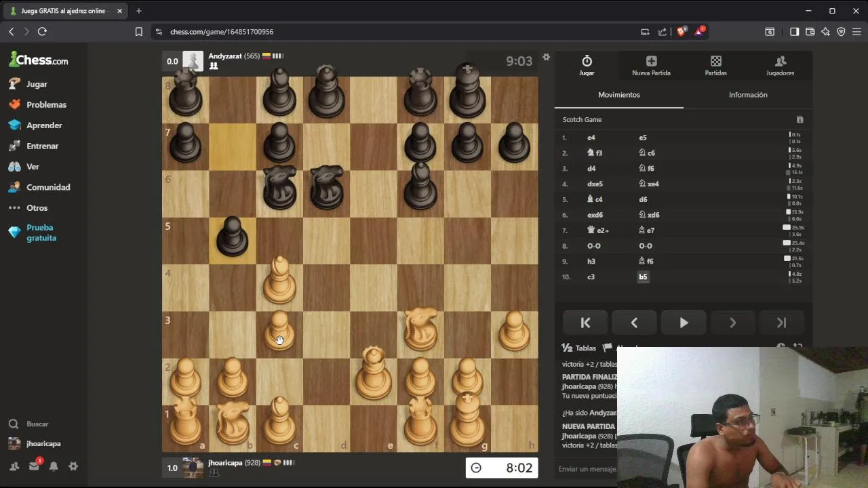Viewport: 868px width, 488px height.
Task: Select move 9 h3 in the list
Action: coord(591,261)
